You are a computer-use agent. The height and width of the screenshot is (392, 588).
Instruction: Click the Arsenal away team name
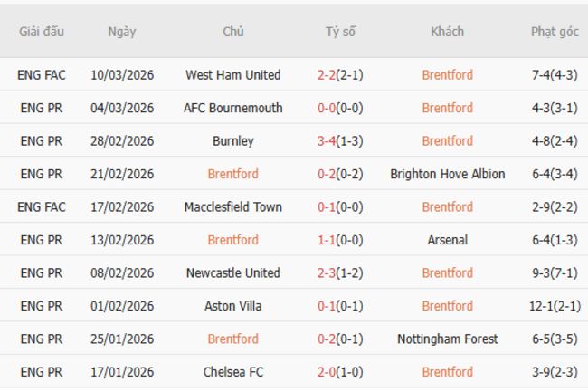click(x=447, y=240)
